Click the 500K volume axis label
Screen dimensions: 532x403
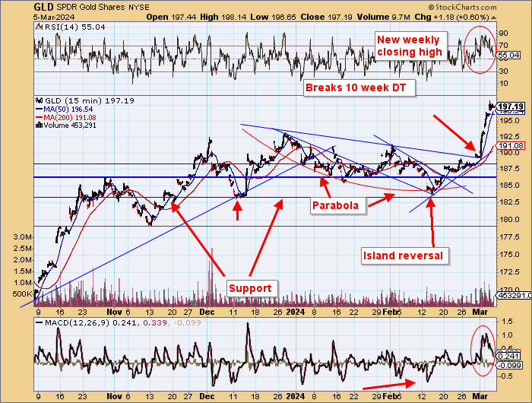coord(22,294)
